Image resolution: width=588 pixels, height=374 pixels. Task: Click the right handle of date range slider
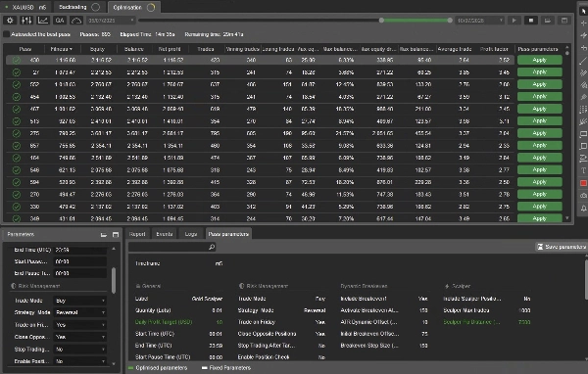[x=450, y=21]
